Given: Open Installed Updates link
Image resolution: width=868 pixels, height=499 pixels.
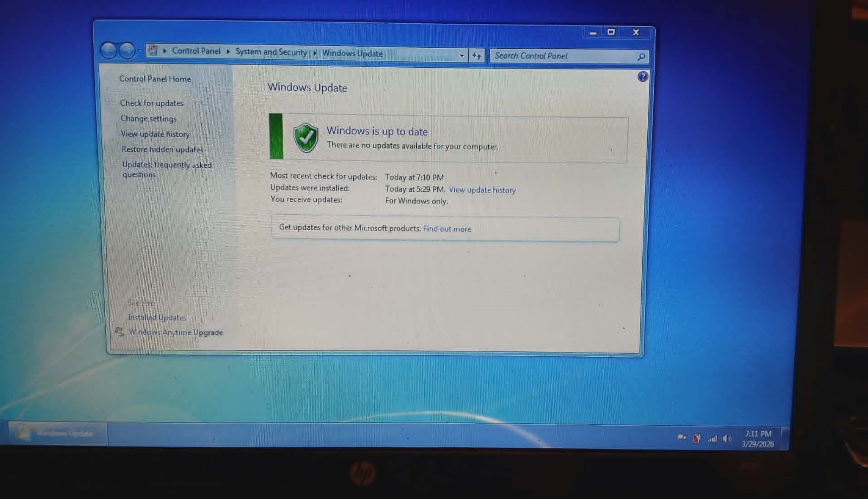Looking at the screenshot, I should (x=157, y=317).
